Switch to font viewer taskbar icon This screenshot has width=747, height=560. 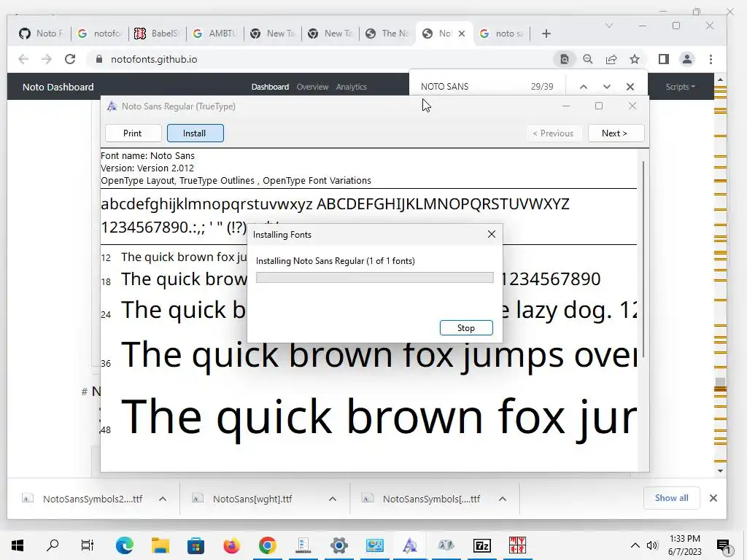[x=410, y=545]
